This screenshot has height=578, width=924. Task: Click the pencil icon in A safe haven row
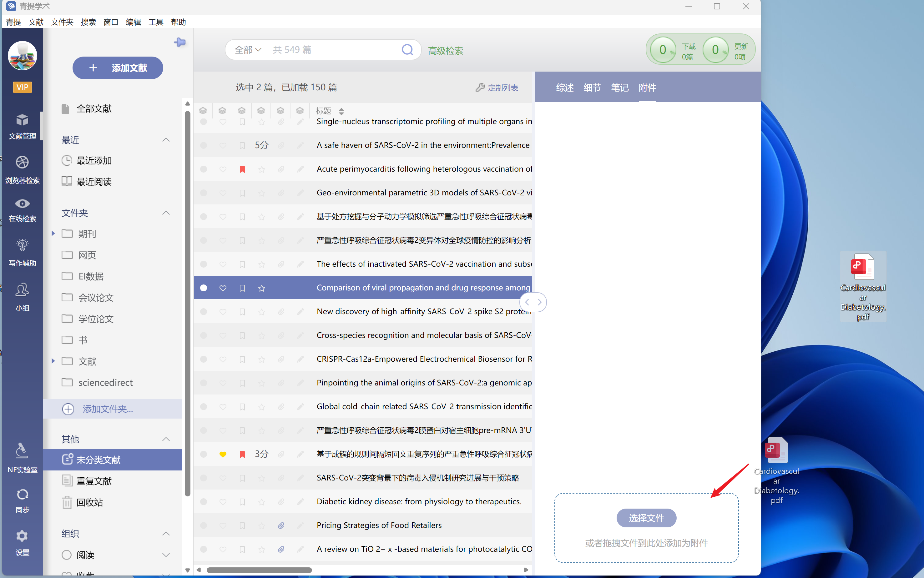click(300, 146)
